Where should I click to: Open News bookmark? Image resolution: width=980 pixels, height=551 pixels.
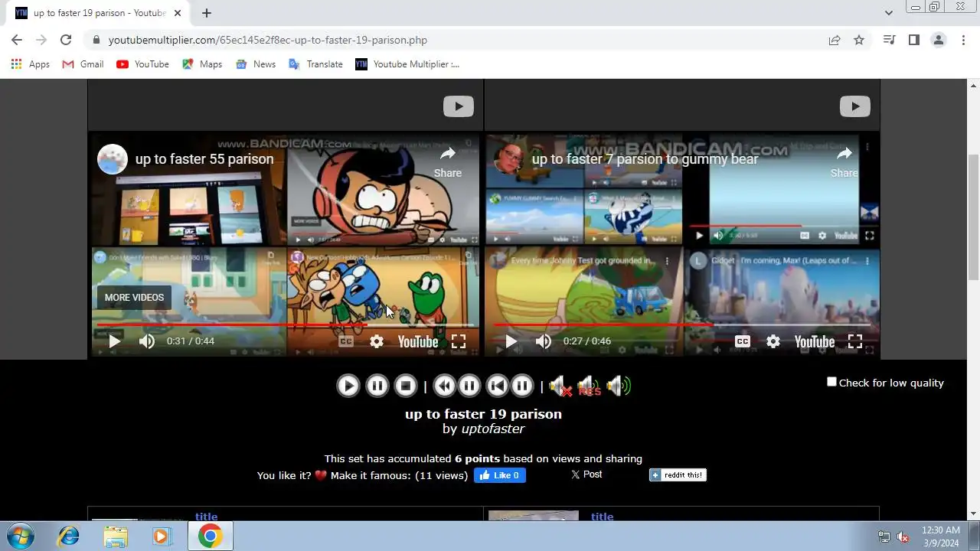[256, 64]
